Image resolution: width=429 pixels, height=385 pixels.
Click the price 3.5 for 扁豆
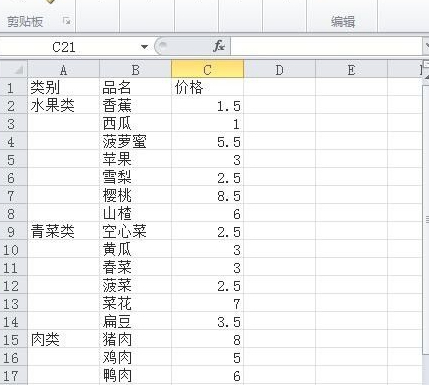207,322
